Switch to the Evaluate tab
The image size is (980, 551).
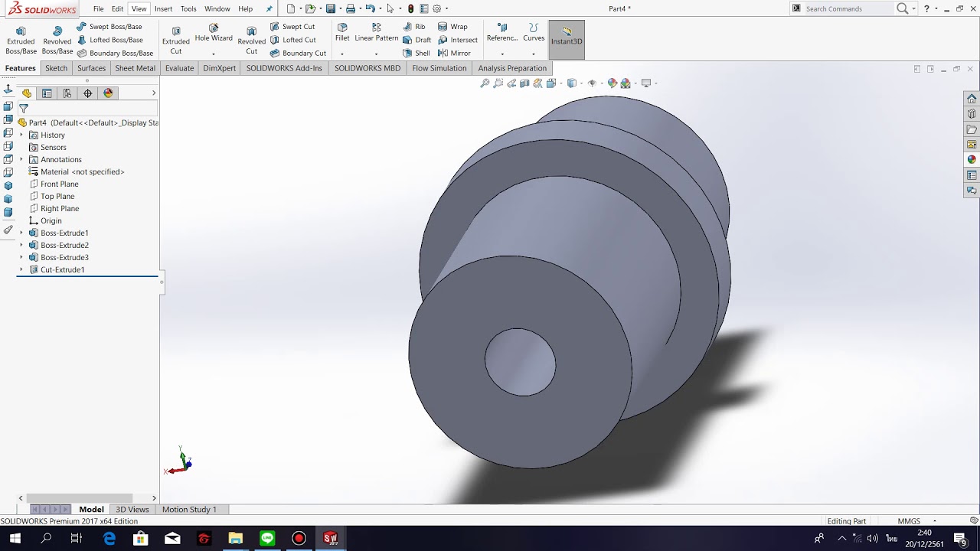pos(179,68)
